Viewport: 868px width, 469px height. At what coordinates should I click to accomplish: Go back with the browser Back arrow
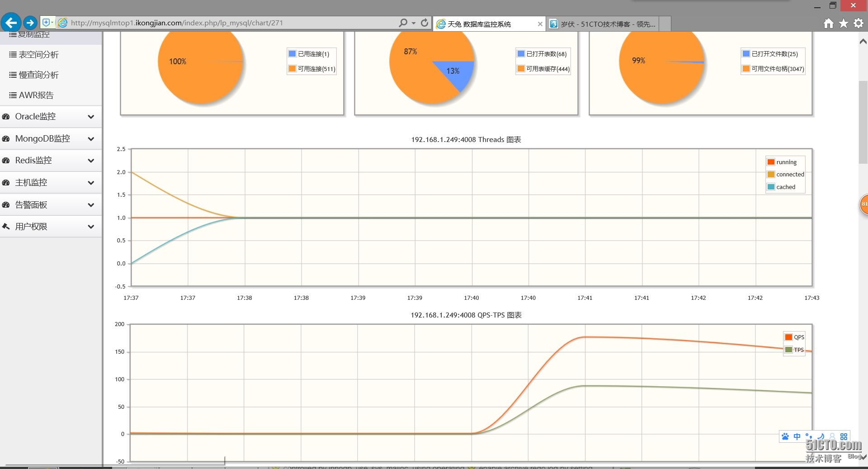11,22
